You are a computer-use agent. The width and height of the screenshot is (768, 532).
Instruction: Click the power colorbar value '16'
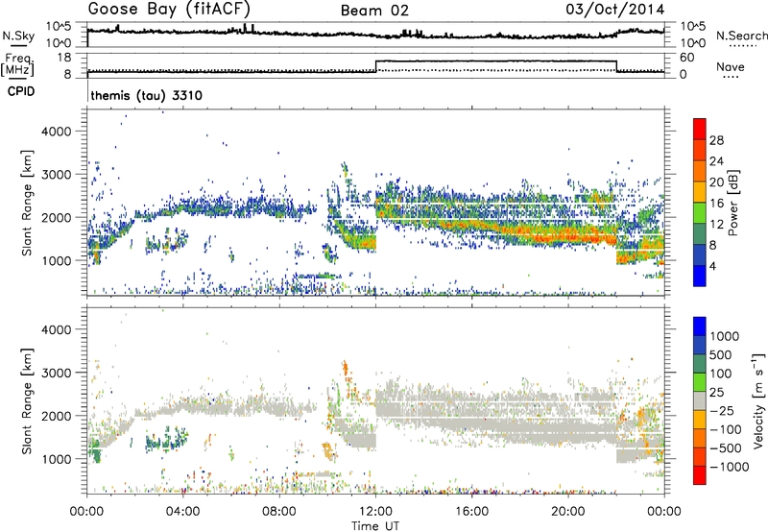[x=716, y=204]
